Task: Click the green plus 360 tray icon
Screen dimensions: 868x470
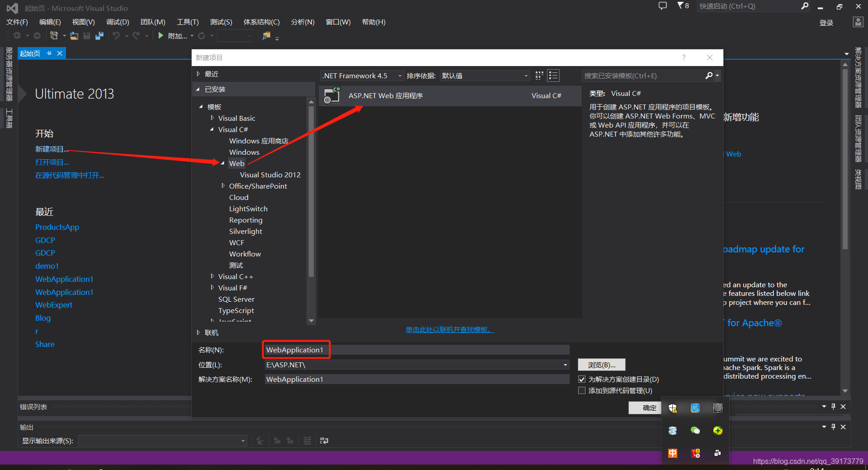Action: [718, 431]
